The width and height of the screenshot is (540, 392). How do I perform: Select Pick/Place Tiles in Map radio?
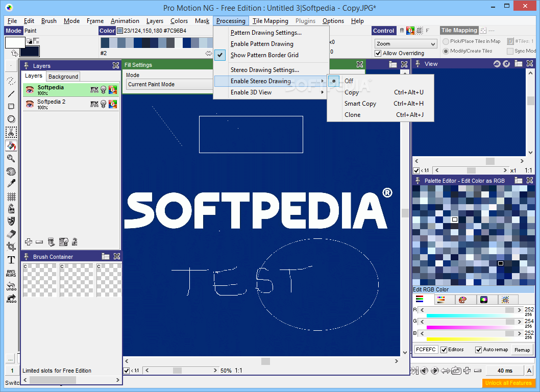point(446,41)
